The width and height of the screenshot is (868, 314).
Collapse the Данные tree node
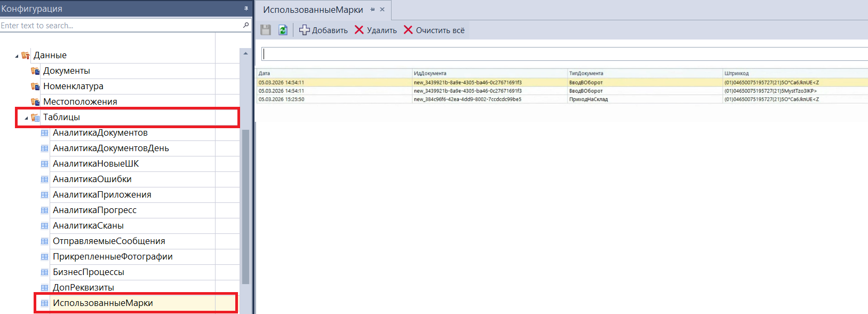(17, 56)
